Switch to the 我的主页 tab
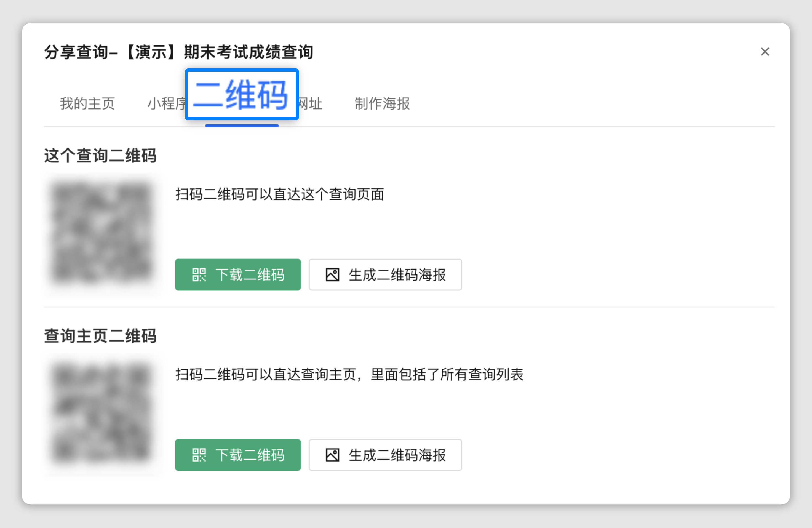Screen dimensions: 812x528 87,103
